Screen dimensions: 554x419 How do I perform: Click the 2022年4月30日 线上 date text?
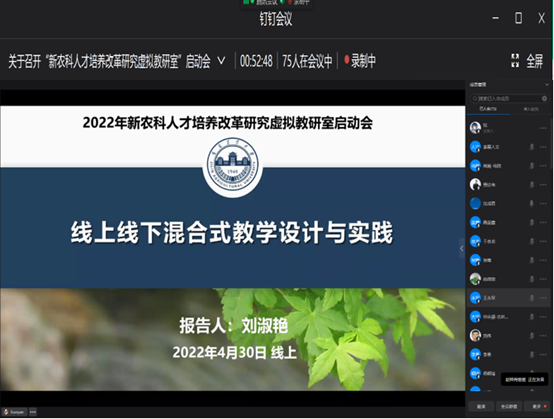point(234,353)
